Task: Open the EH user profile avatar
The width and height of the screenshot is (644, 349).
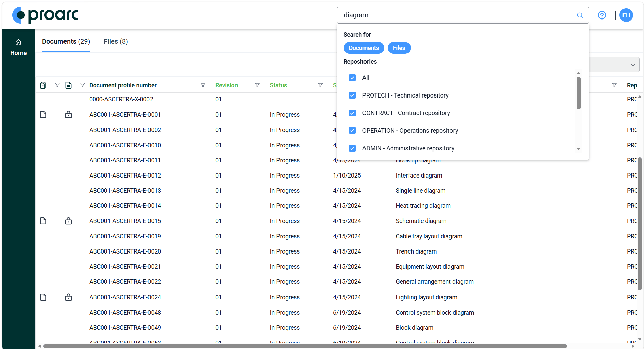Action: [626, 15]
